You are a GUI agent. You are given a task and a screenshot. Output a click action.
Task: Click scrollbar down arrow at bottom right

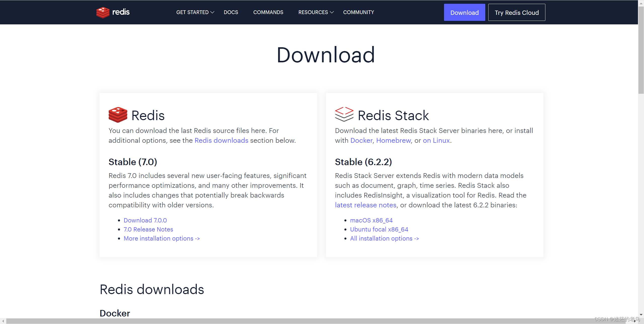(641, 314)
